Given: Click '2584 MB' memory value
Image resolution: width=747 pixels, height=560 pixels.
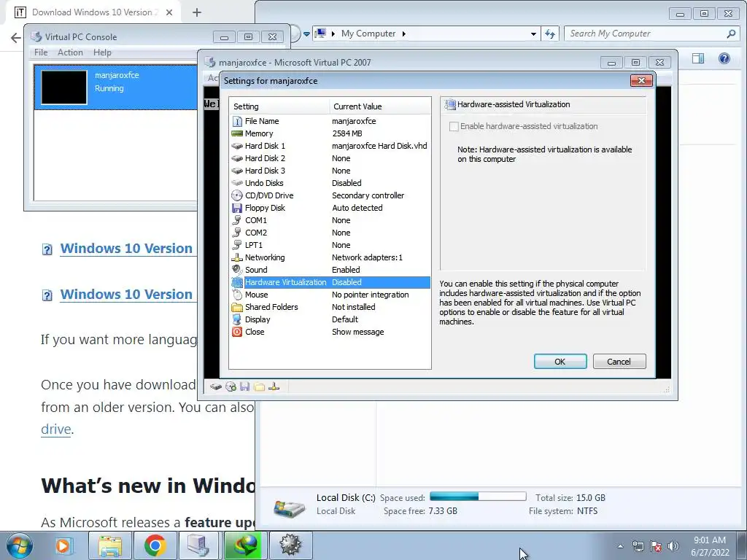Looking at the screenshot, I should click(x=347, y=133).
